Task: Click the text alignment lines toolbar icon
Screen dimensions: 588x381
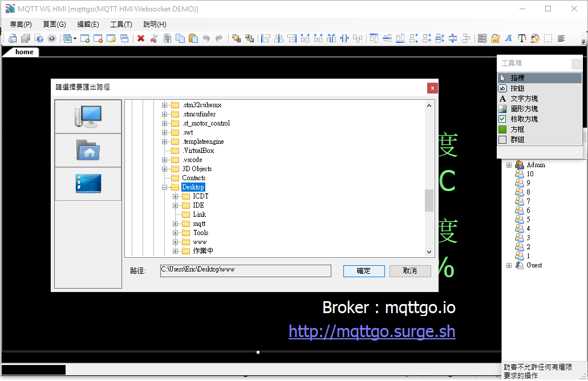Action: 561,38
